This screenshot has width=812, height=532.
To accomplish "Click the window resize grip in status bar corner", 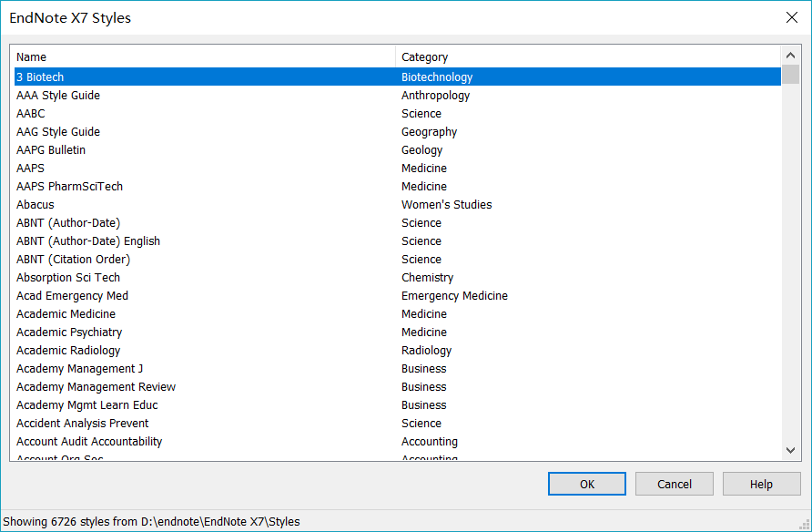I will pyautogui.click(x=806, y=526).
